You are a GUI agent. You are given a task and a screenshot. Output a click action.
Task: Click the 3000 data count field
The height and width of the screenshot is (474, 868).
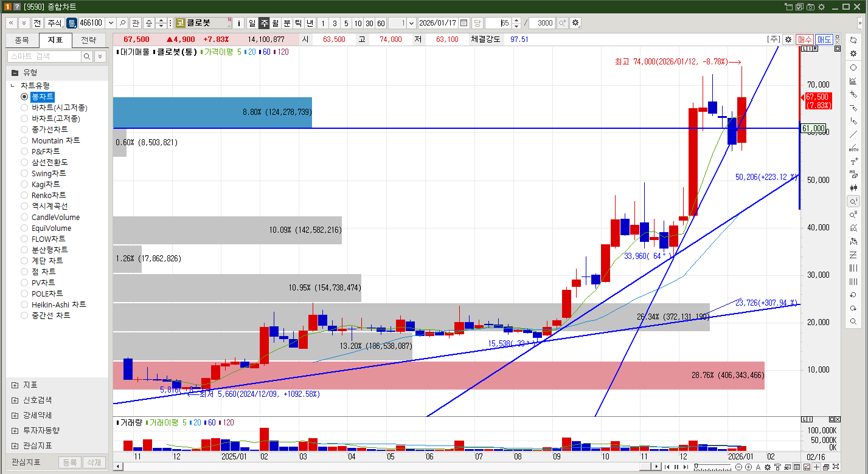[542, 22]
